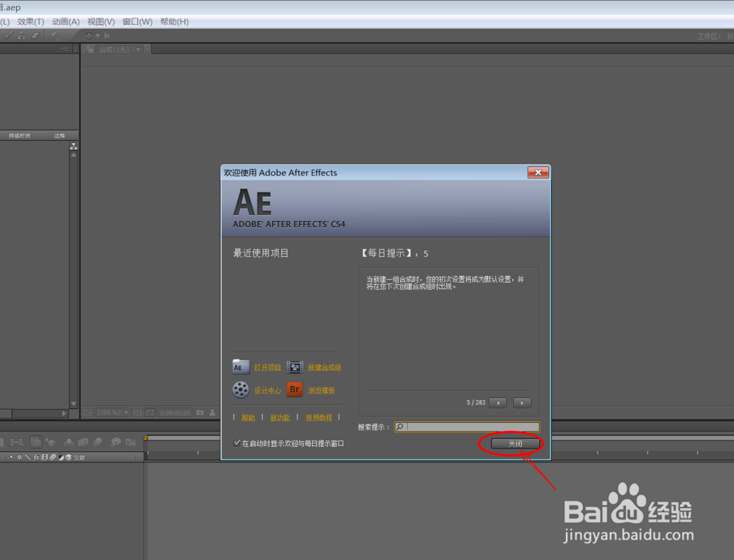
Task: Open the 视频教程 link
Action: click(x=319, y=418)
